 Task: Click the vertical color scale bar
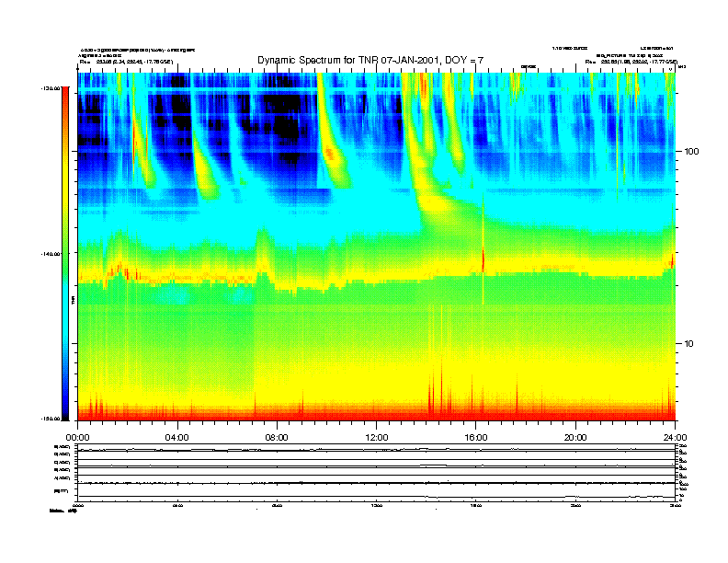pos(65,253)
